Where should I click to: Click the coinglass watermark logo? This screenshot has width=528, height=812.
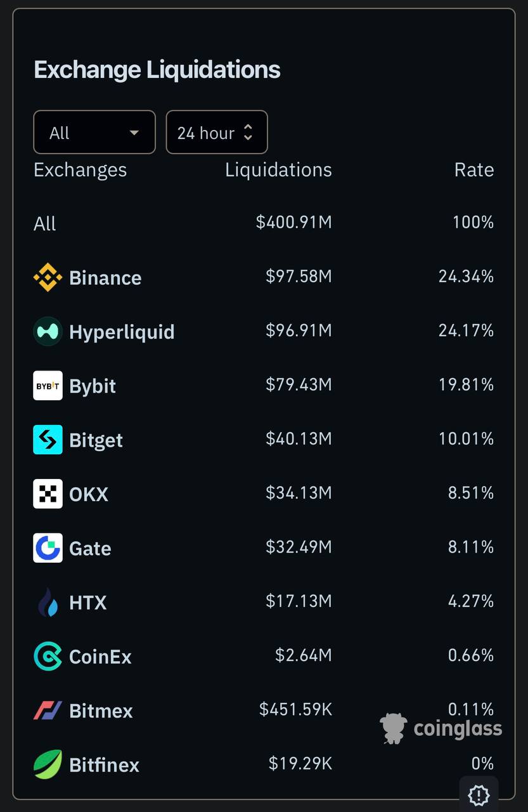pyautogui.click(x=441, y=728)
